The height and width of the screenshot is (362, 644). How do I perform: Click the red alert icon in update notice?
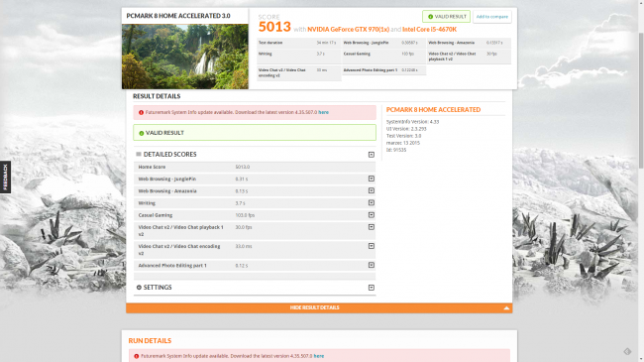[141, 112]
